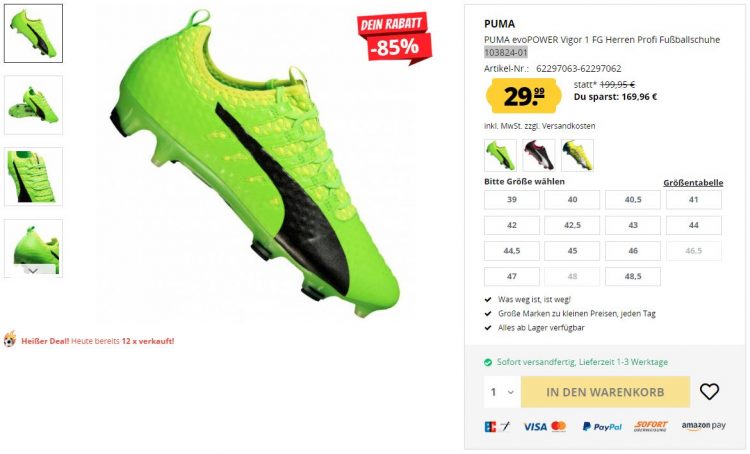Show the pair-of-shoes second thumbnail
The width and height of the screenshot is (750, 454).
[x=33, y=105]
